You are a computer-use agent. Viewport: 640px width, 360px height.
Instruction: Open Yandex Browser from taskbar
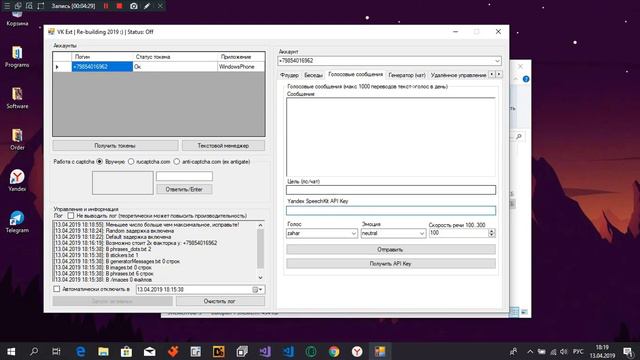point(357,351)
